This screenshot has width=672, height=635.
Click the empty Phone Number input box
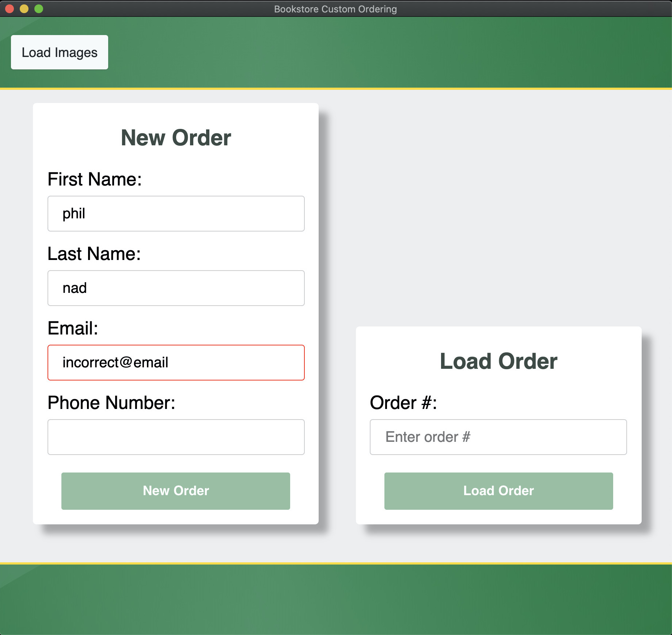(176, 437)
